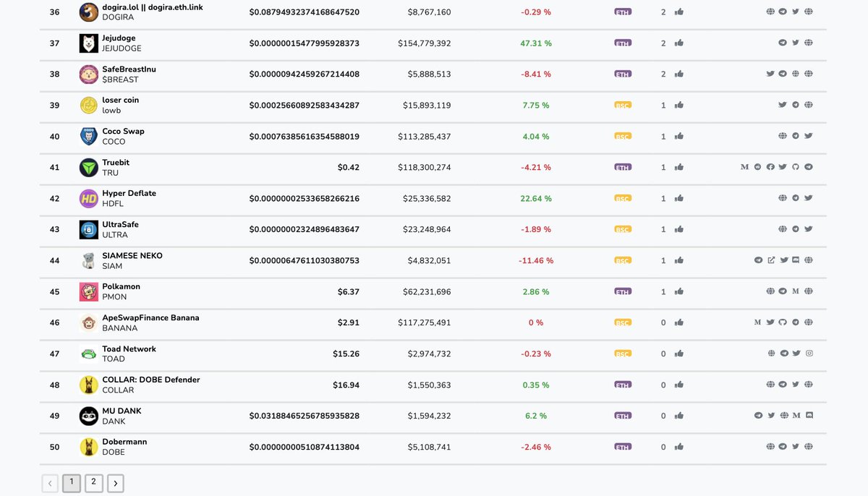Select the Toad Network price $15.26

point(346,354)
